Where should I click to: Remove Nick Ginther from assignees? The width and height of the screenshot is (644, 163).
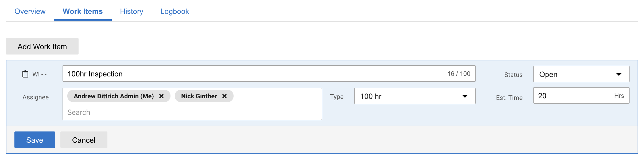pos(224,96)
